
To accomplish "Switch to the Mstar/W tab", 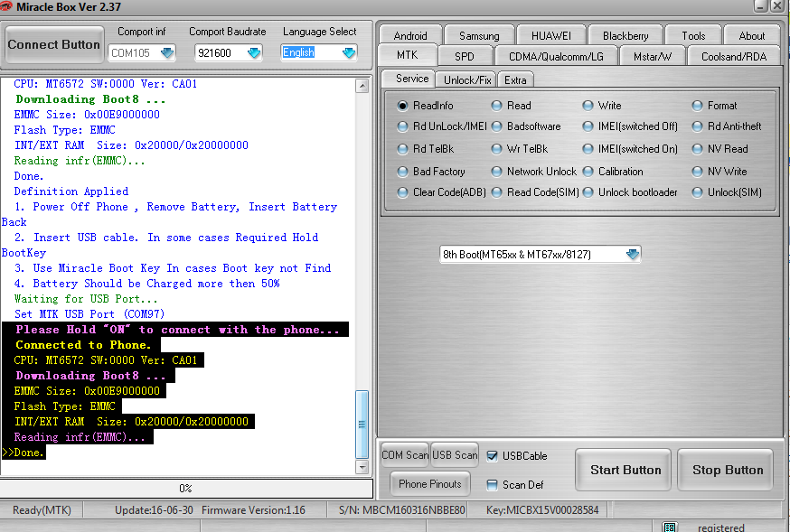I will [x=653, y=56].
